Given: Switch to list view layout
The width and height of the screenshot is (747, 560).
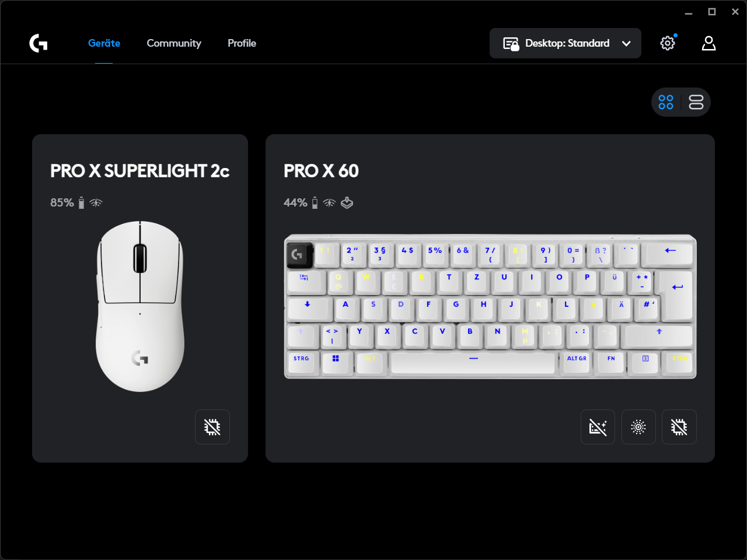Looking at the screenshot, I should tap(696, 102).
